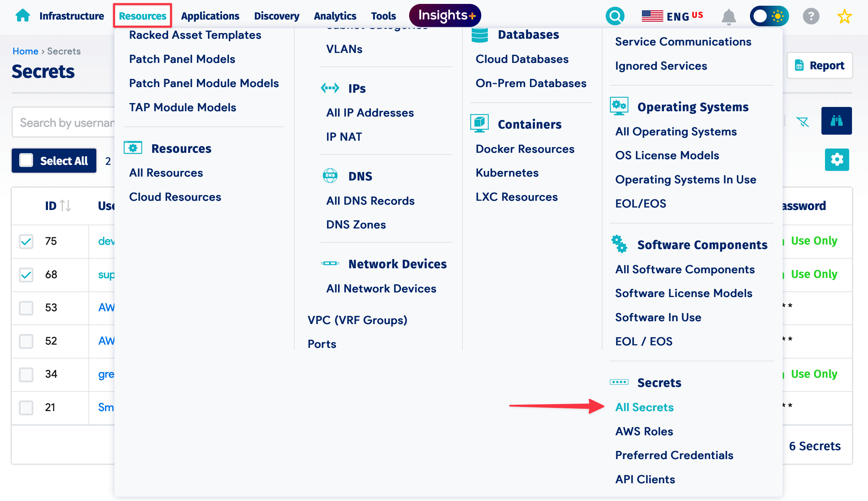Click the Report button
Viewport: 868px width, 501px height.
point(820,65)
